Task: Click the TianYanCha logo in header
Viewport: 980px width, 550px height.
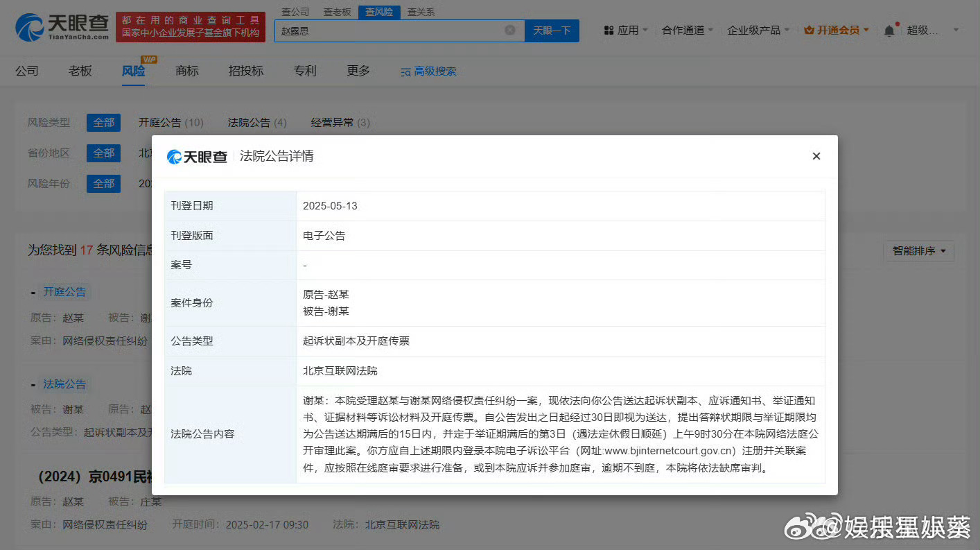Action: (x=62, y=27)
